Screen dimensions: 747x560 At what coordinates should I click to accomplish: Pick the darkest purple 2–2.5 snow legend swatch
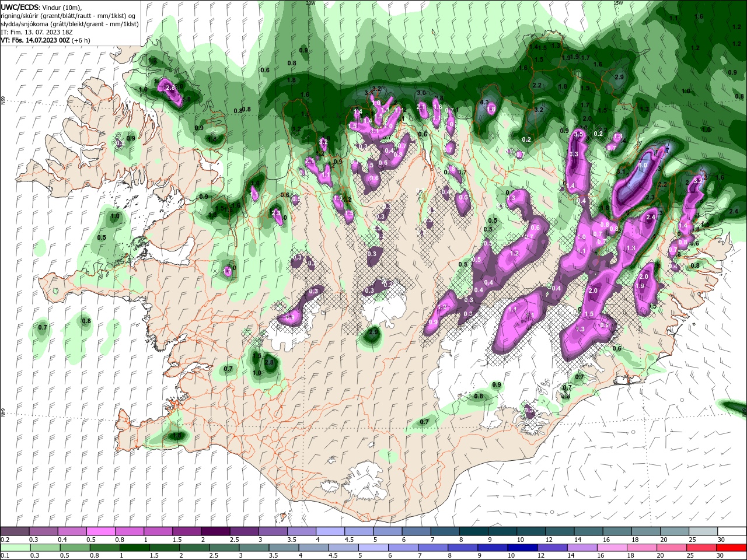point(215,531)
